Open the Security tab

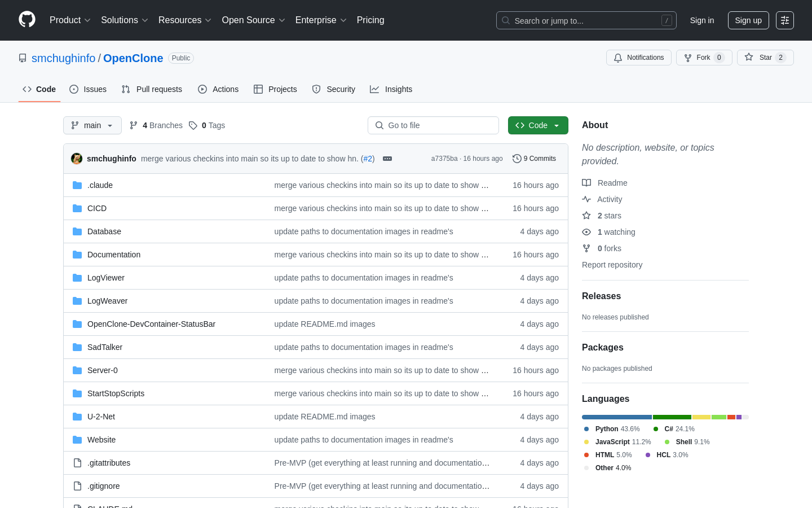click(334, 89)
